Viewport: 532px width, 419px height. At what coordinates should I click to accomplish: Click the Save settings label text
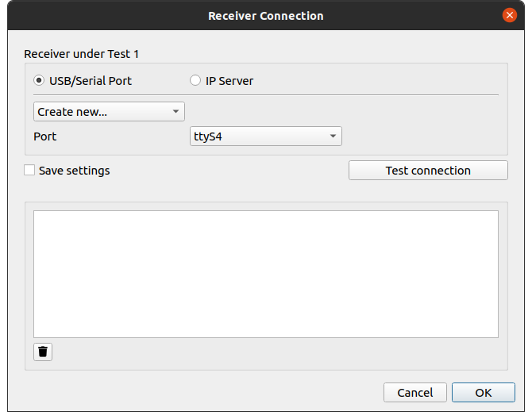coord(74,171)
